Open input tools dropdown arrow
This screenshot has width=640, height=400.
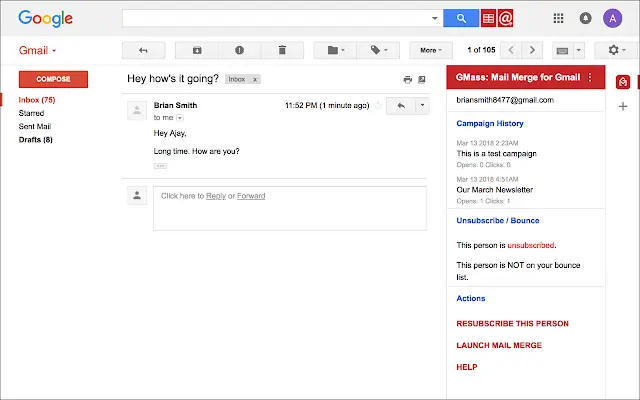[578, 51]
